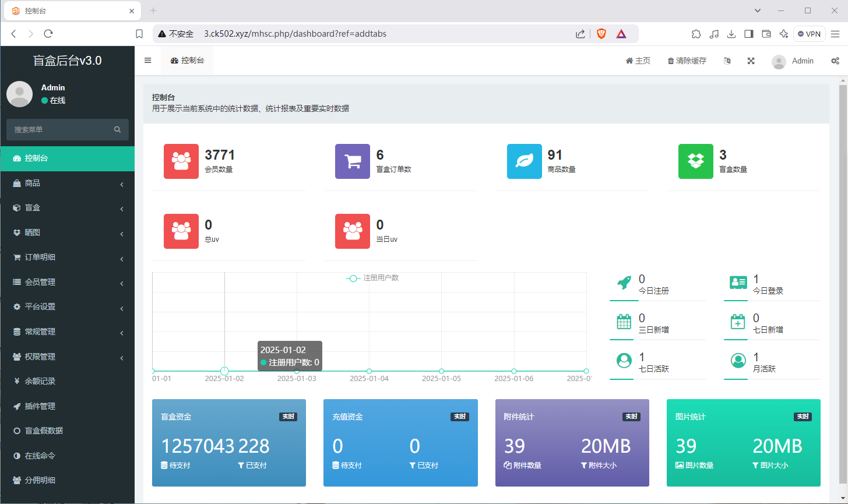The image size is (848, 504).
Task: Click the 3771 会员数量 value
Action: pyautogui.click(x=220, y=155)
